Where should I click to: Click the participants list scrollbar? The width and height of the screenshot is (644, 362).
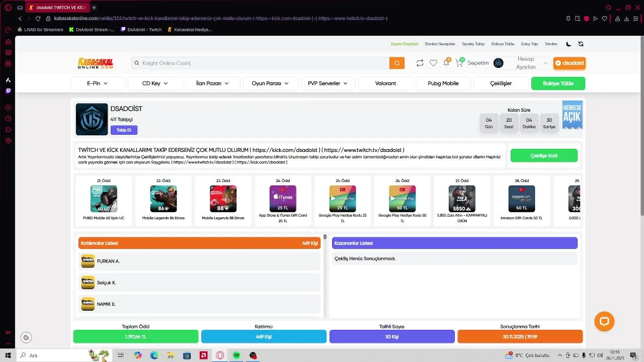[x=325, y=237]
